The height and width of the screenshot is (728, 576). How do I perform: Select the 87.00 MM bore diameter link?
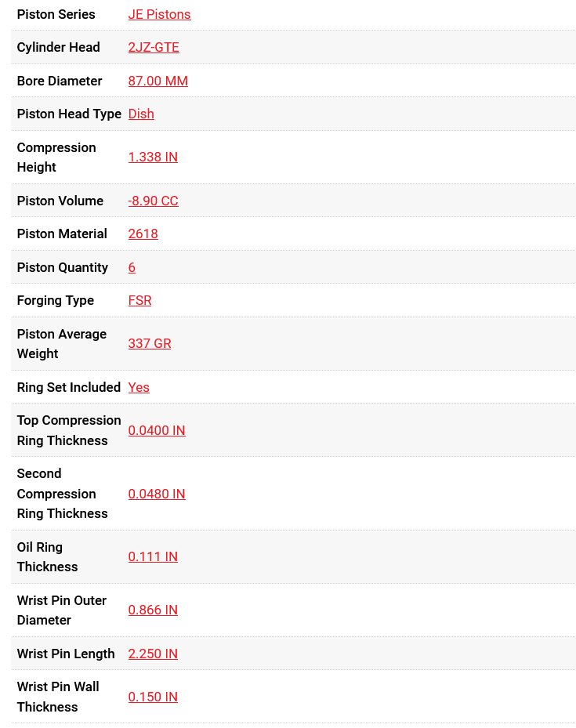coord(158,81)
